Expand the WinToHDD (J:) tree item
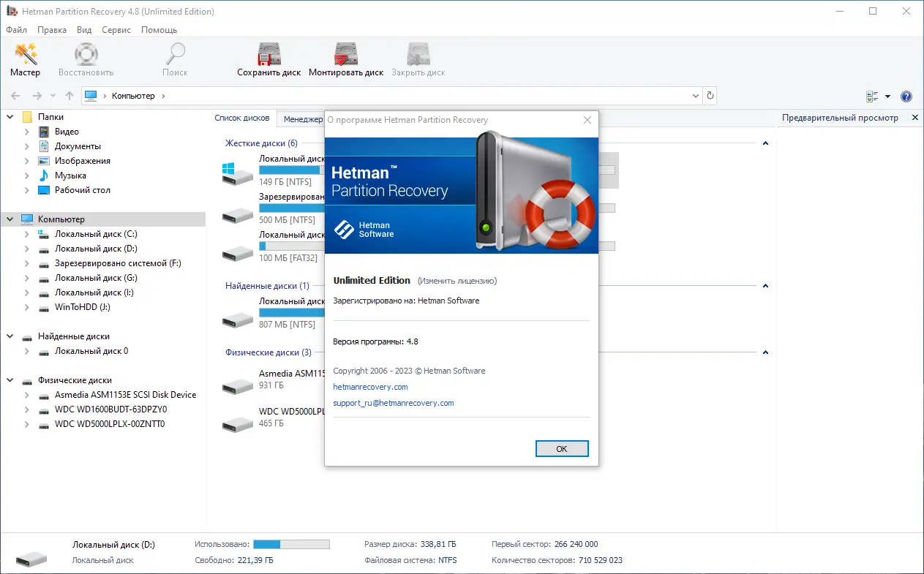The image size is (924, 574). pyautogui.click(x=25, y=307)
